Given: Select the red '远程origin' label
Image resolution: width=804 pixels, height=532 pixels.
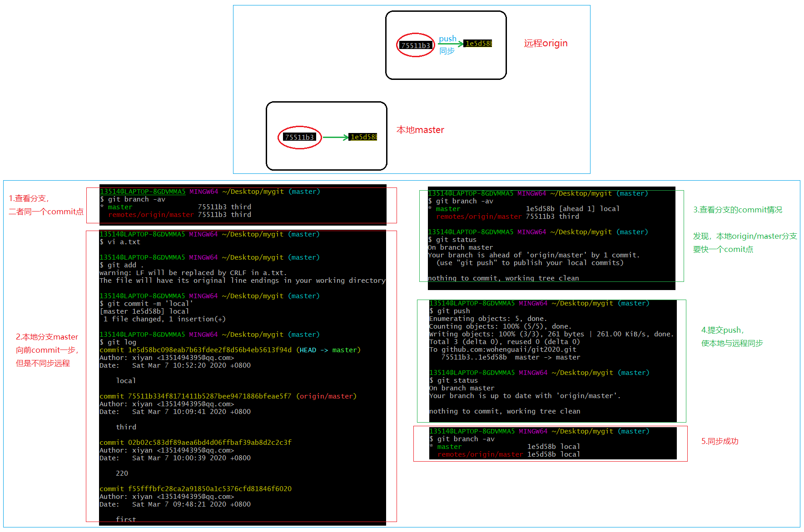Looking at the screenshot, I should (x=546, y=44).
